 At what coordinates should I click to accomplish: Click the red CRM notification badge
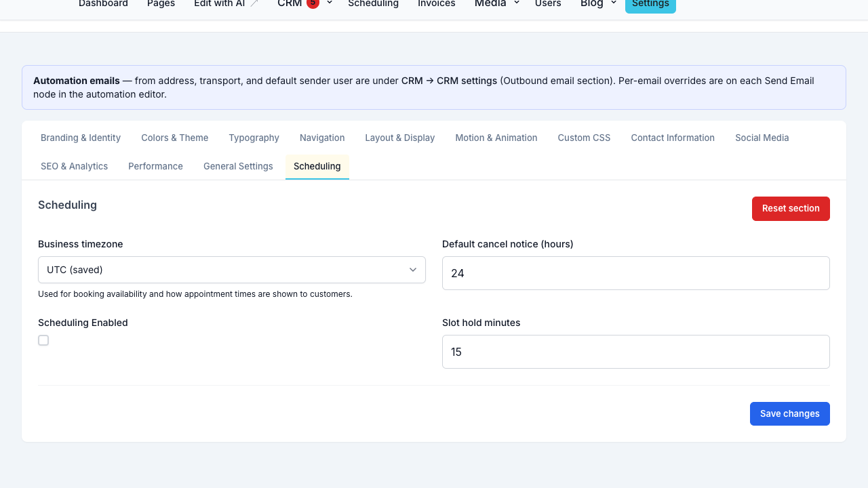(x=313, y=3)
